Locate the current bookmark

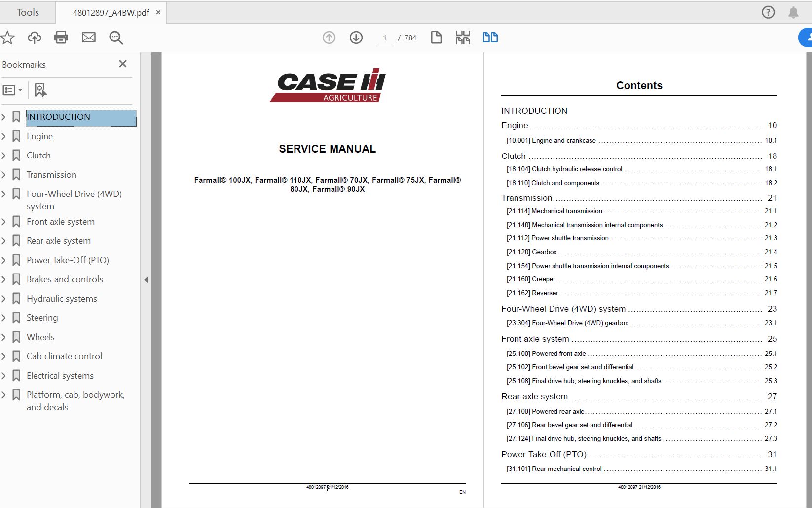click(39, 90)
